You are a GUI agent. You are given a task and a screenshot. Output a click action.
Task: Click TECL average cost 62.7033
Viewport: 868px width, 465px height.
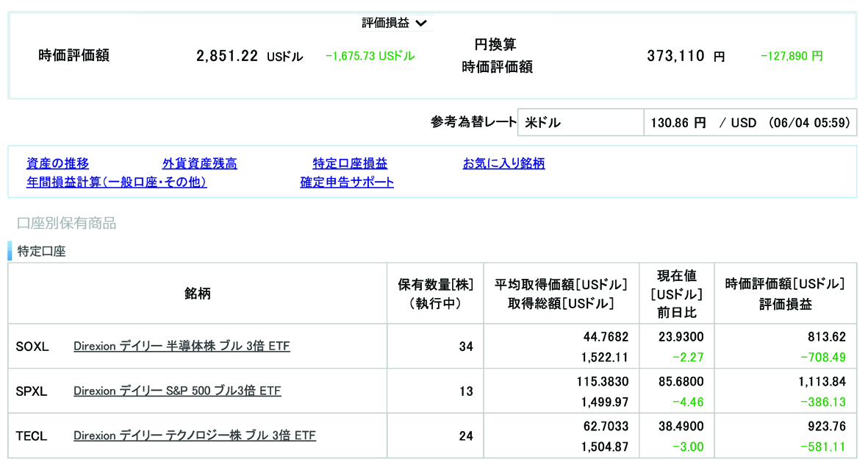point(606,427)
